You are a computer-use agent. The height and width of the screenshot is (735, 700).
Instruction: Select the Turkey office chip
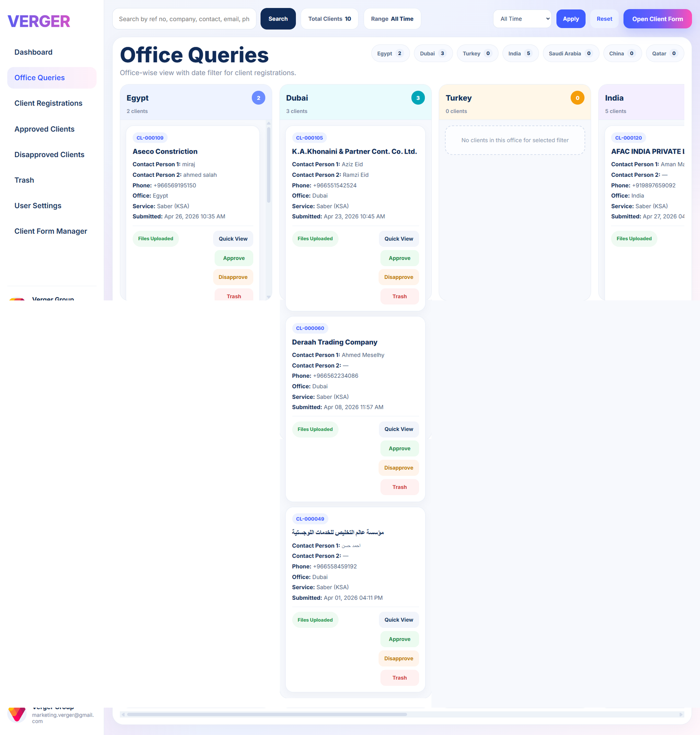pyautogui.click(x=477, y=53)
